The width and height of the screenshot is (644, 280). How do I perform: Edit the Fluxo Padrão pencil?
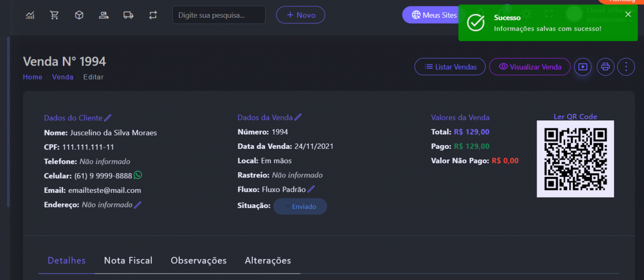click(311, 189)
